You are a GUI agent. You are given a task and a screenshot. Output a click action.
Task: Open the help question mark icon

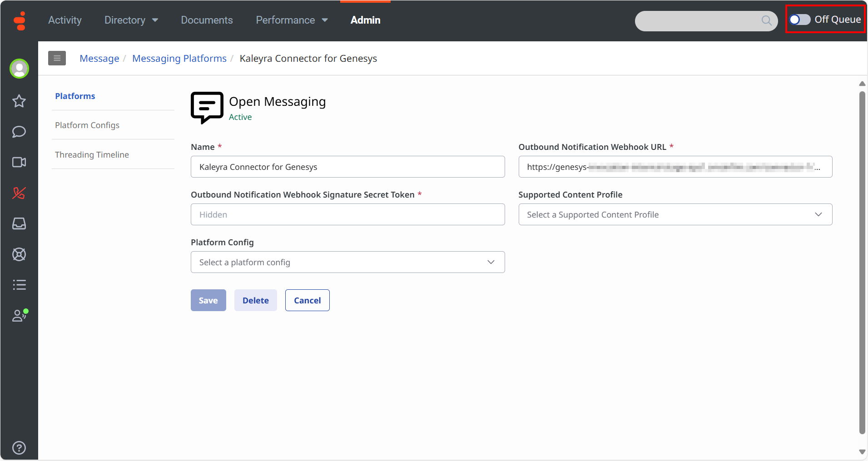tap(19, 448)
